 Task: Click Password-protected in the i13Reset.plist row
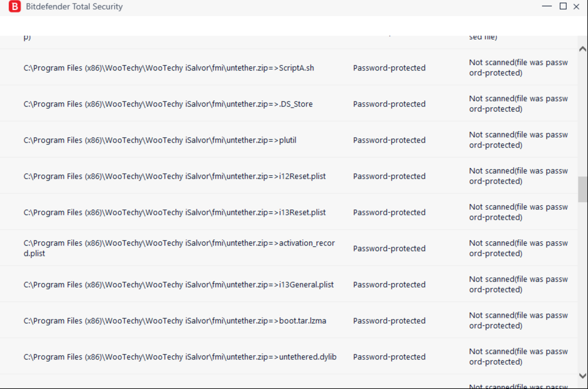coord(389,212)
